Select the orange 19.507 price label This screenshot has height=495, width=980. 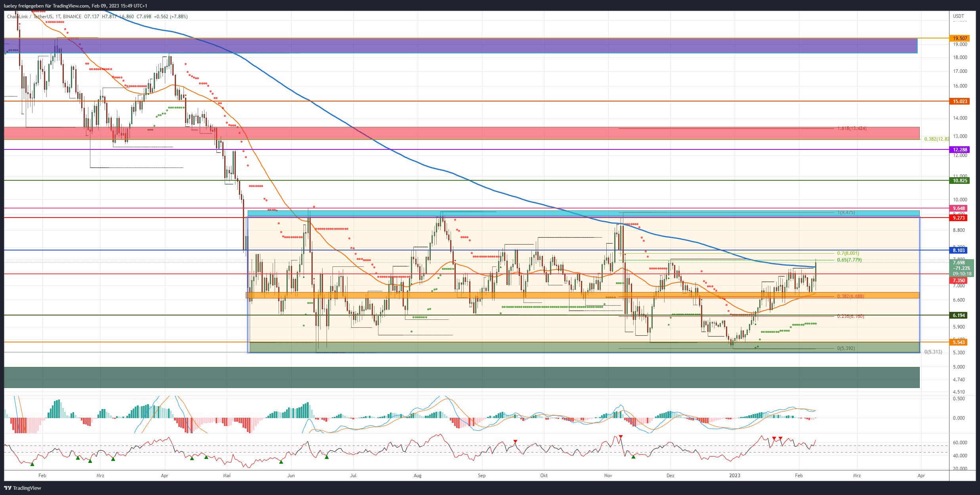click(960, 38)
